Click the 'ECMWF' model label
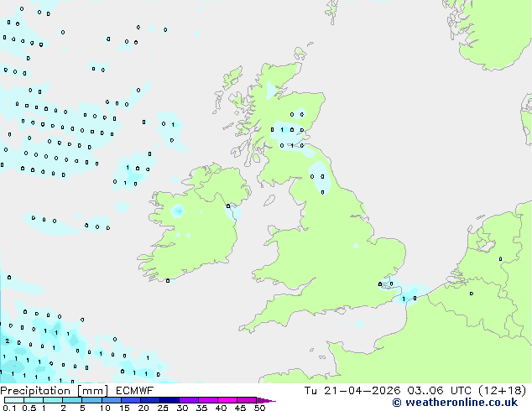This screenshot has width=532, height=411. 135,391
